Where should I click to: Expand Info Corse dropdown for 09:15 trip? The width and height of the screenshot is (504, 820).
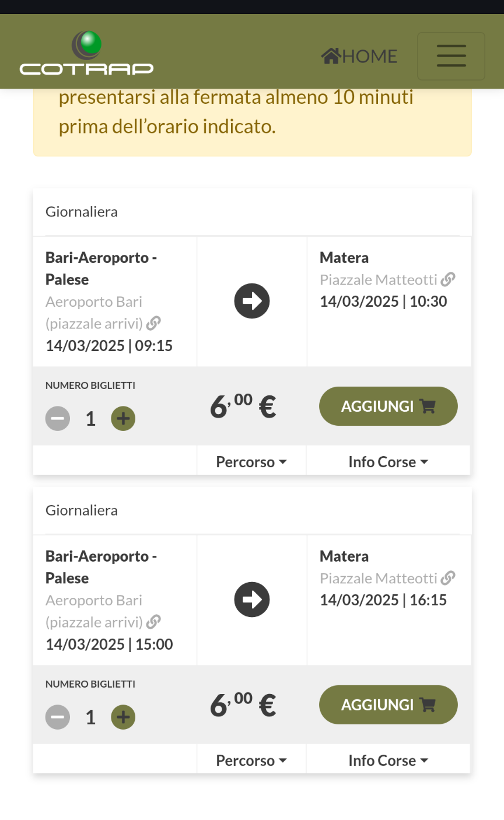pos(388,462)
